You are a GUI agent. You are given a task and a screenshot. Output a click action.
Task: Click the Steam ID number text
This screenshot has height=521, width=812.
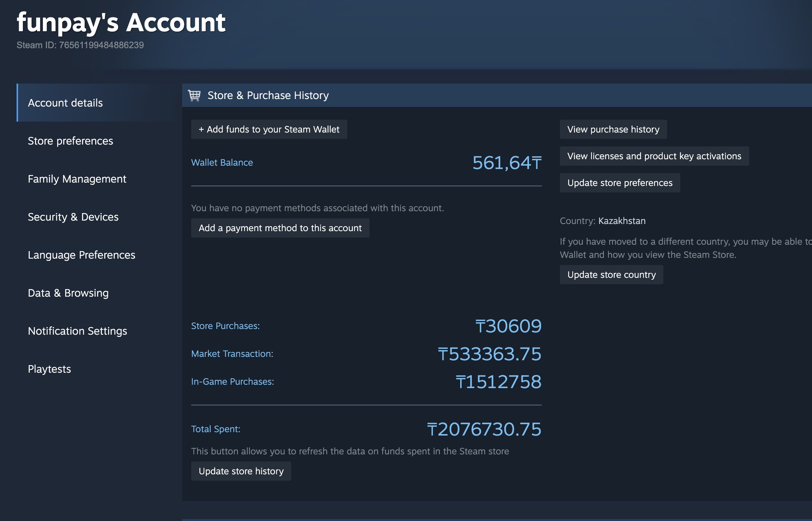point(80,45)
